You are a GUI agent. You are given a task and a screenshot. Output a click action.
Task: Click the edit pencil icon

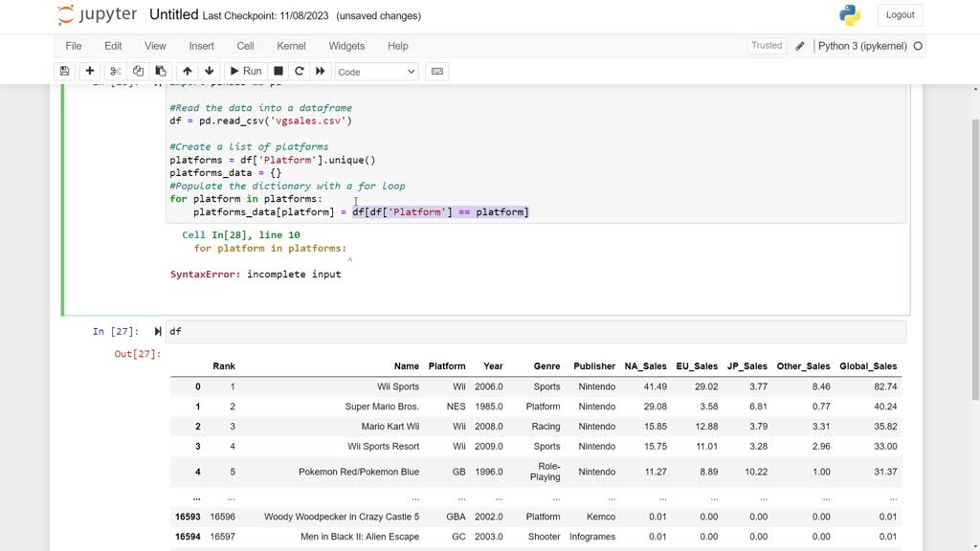tap(800, 46)
